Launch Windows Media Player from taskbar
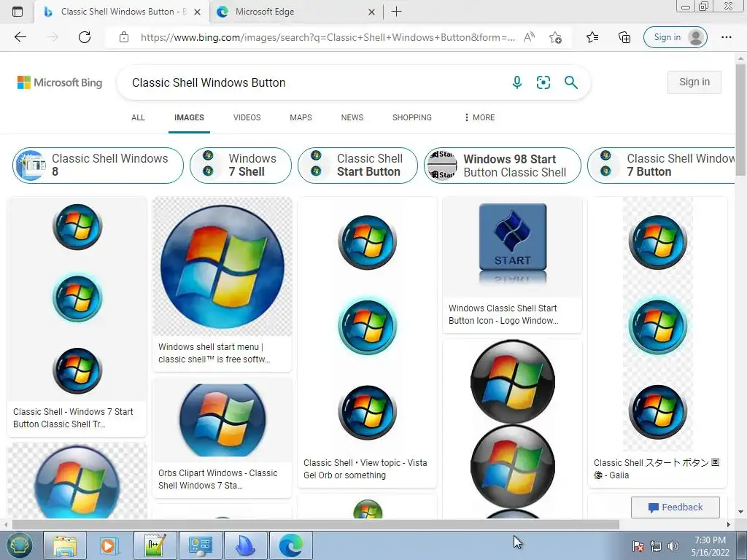Image resolution: width=747 pixels, height=560 pixels. (109, 545)
